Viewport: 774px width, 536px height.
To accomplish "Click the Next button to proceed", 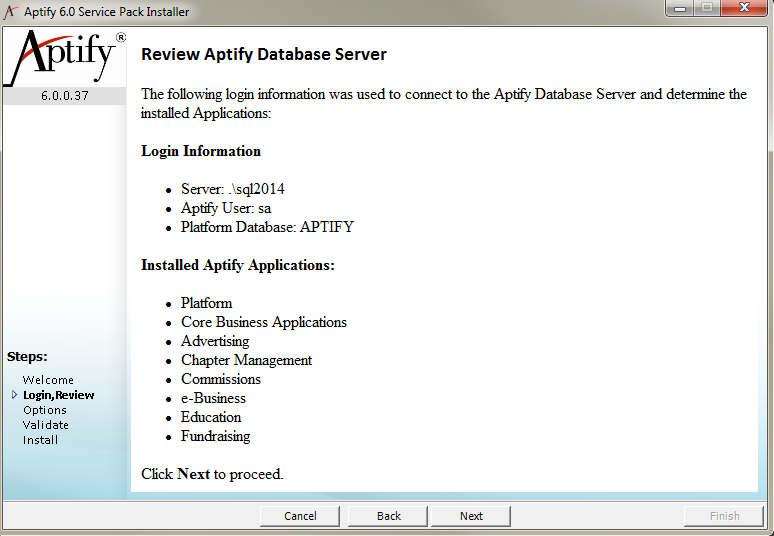I will click(x=471, y=516).
